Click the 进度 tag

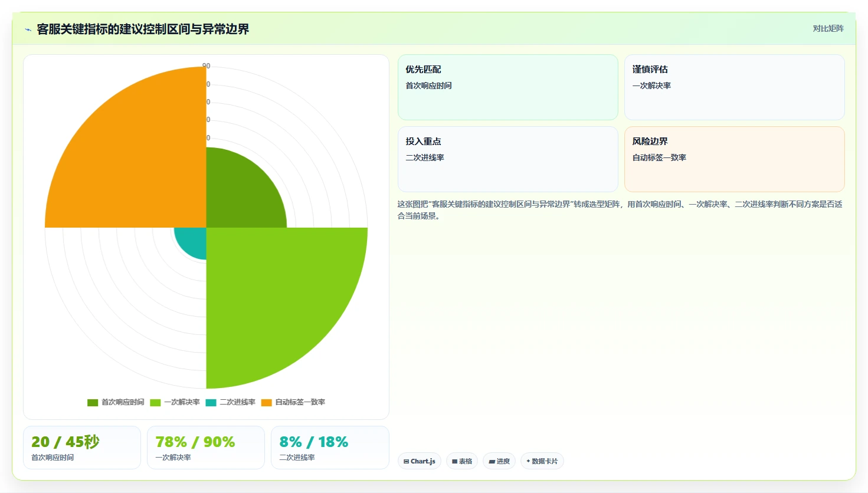pyautogui.click(x=499, y=461)
